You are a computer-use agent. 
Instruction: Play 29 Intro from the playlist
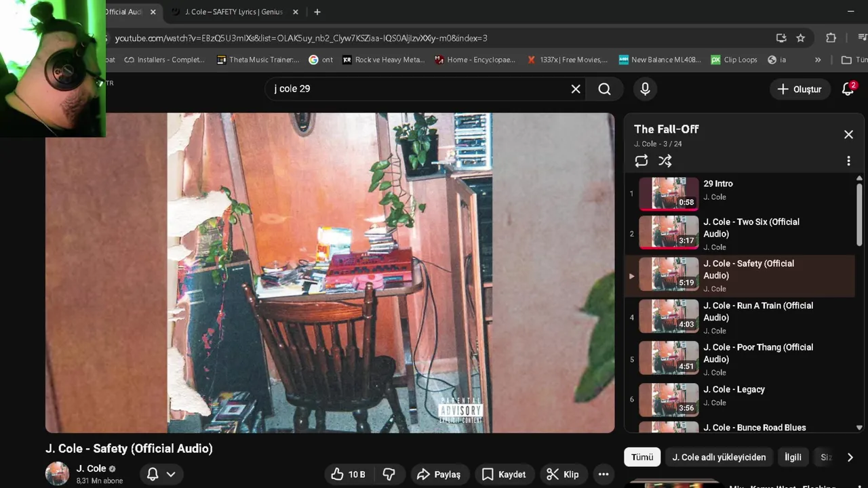click(740, 193)
